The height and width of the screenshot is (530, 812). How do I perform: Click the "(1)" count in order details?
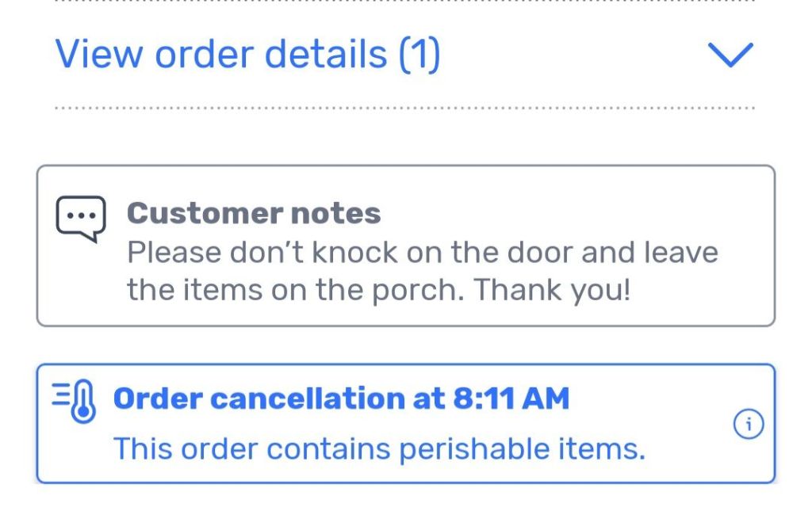419,55
